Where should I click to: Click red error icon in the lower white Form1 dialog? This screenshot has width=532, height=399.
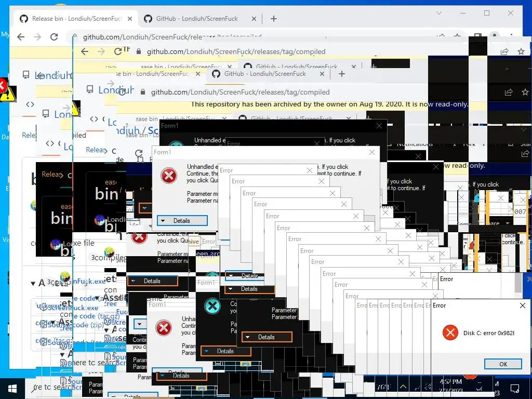click(164, 328)
